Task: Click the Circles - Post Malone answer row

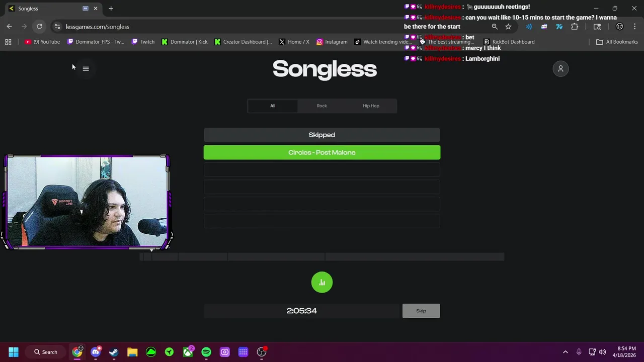Action: pyautogui.click(x=322, y=152)
